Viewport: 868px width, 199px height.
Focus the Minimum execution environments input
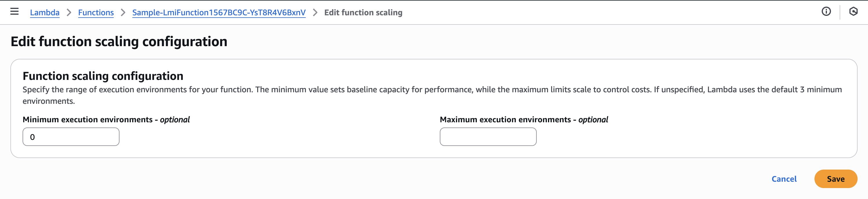(71, 137)
